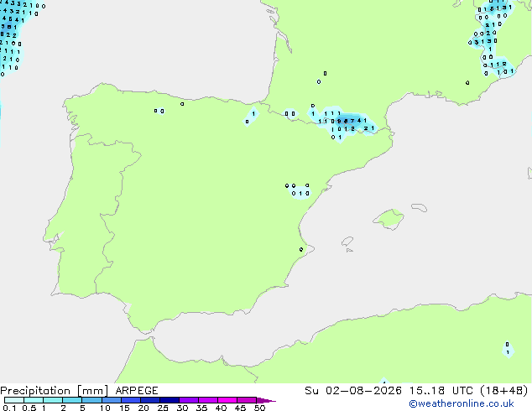Viewport: 532px width, 411px height.
Task: Click the '0.1' legend scale label
Action: 9,408
